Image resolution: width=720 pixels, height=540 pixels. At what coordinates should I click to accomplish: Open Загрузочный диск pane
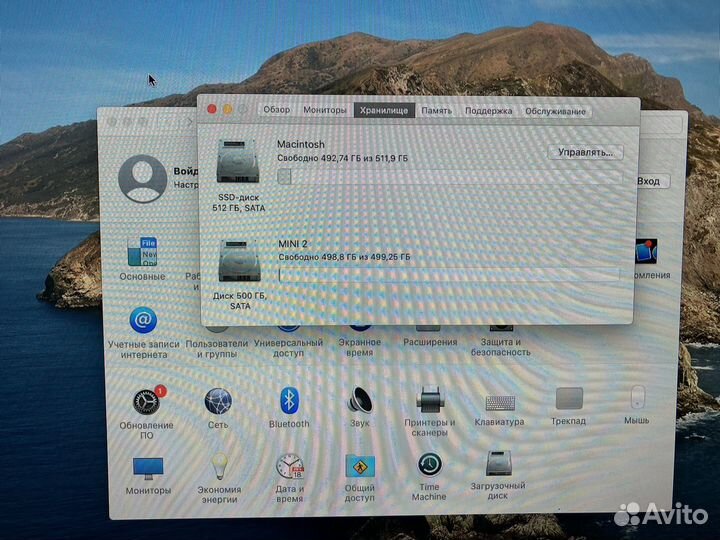(x=499, y=464)
